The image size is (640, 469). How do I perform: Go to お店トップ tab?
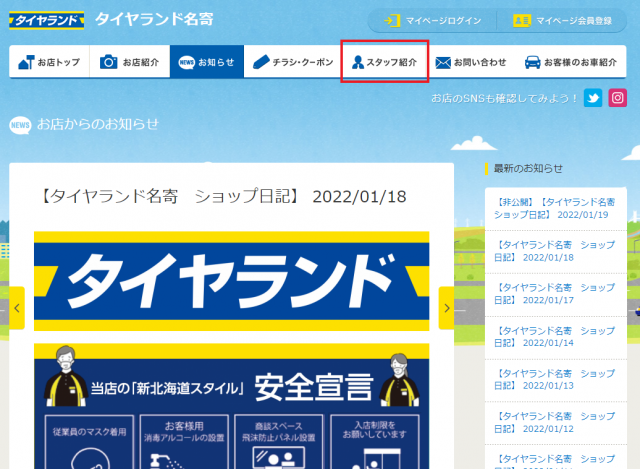(x=49, y=62)
